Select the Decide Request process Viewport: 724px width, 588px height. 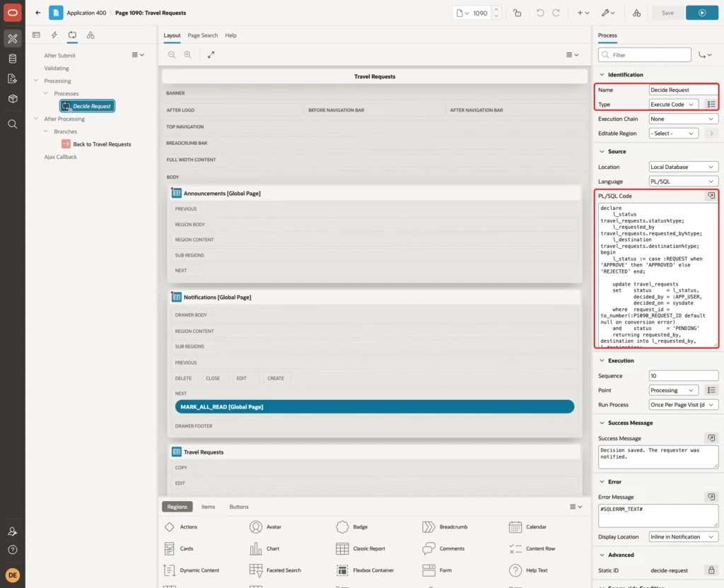[x=87, y=106]
